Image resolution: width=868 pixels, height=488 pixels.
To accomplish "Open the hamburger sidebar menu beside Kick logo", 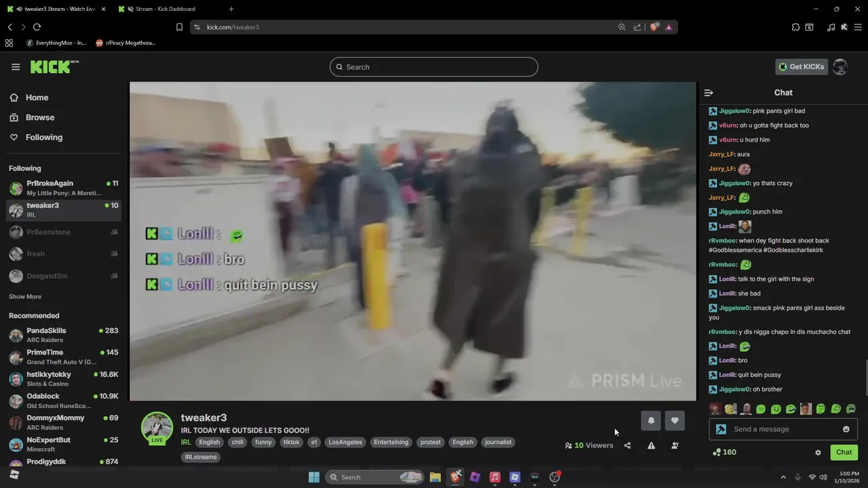I will point(16,66).
